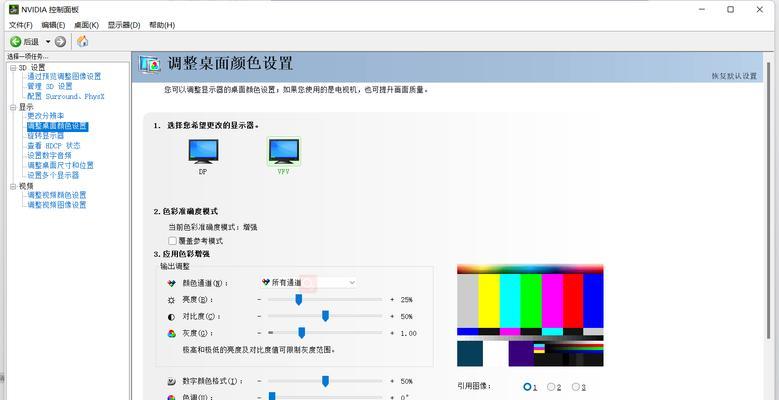Collapse the 视频 tree node
779x400 pixels.
[x=13, y=186]
